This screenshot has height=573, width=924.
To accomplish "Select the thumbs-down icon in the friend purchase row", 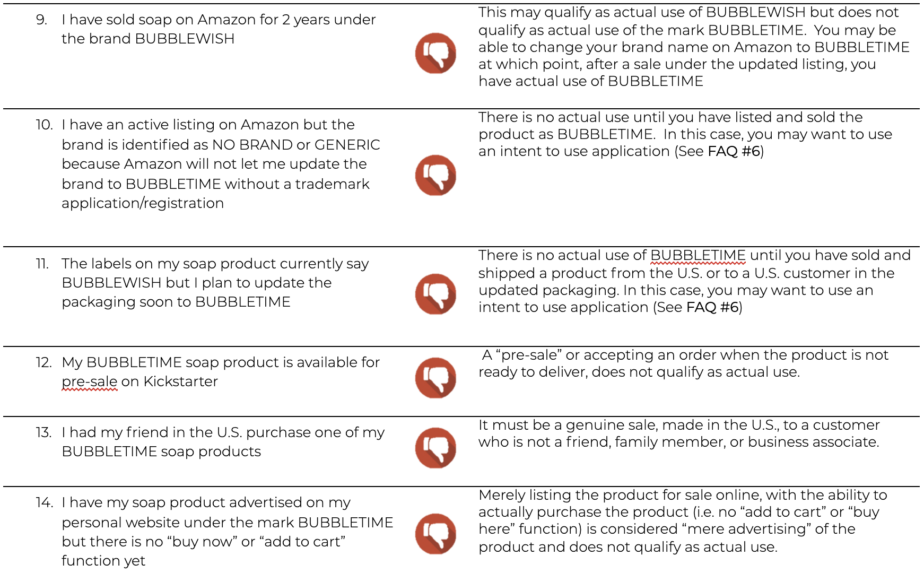I will (435, 448).
